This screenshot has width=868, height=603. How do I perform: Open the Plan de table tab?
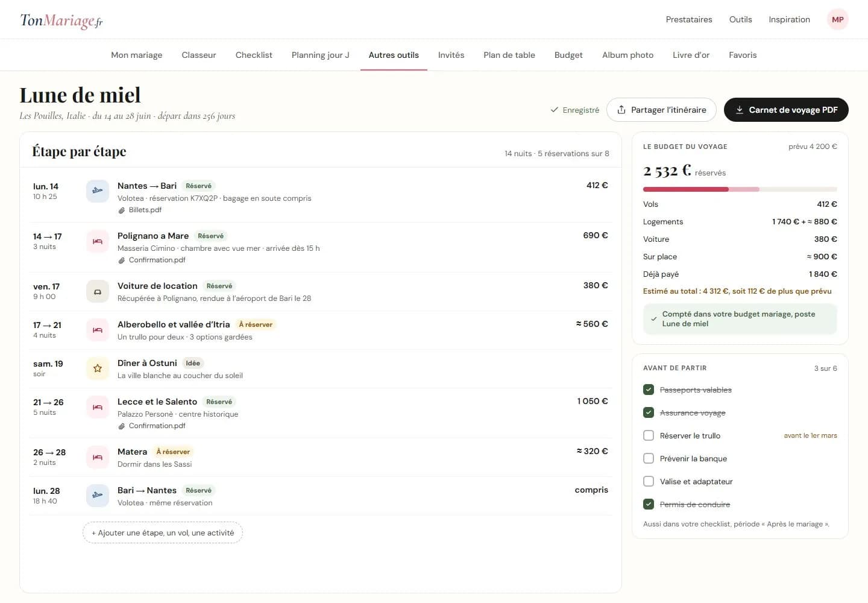[509, 55]
